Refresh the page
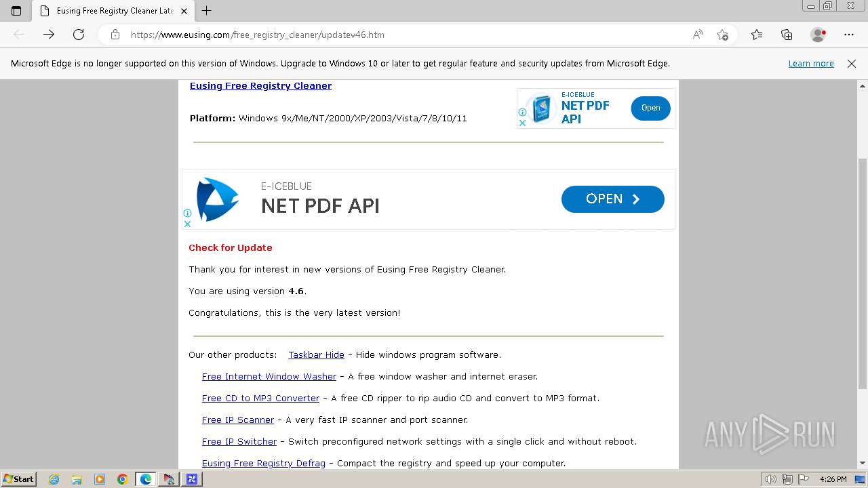 (79, 35)
